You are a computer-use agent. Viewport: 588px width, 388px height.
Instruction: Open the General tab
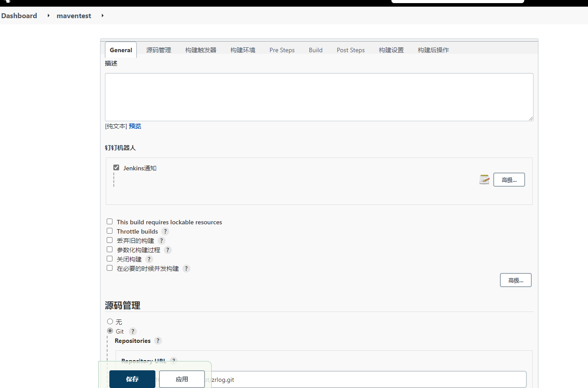click(x=121, y=50)
